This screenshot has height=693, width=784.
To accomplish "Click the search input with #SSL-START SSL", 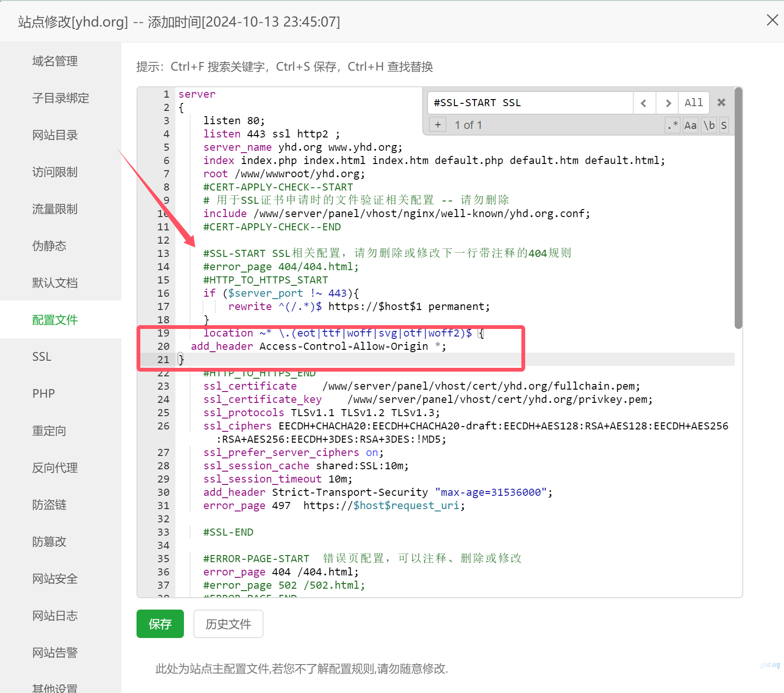I will click(530, 103).
